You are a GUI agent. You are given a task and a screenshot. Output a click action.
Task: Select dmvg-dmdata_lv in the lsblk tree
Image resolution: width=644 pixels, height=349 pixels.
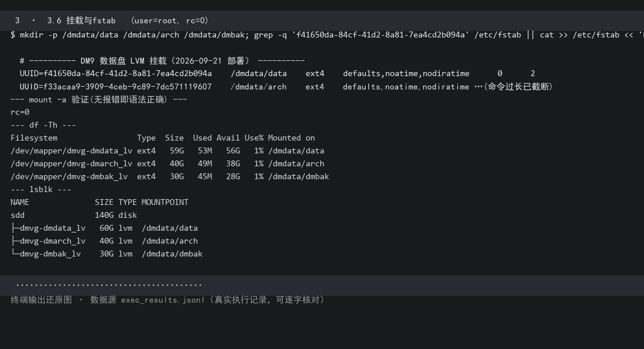[53, 228]
